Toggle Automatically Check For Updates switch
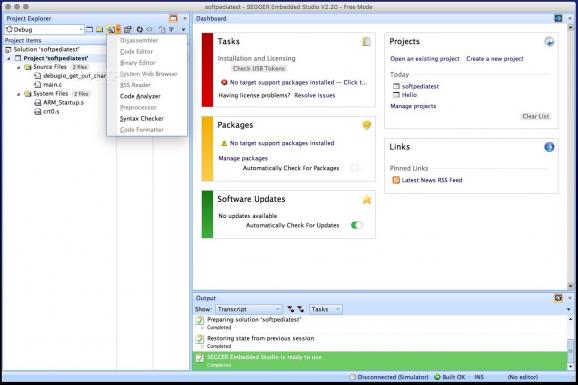The image size is (578, 385). pyautogui.click(x=356, y=225)
